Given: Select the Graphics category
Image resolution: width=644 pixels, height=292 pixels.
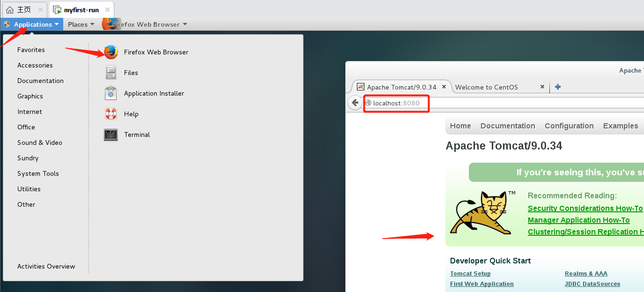Looking at the screenshot, I should [30, 96].
